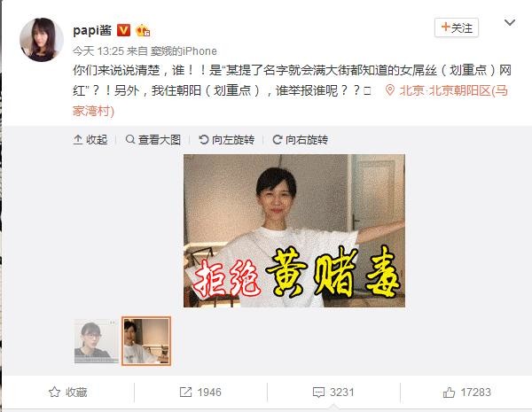Rotate image left with 向左旋转

coord(227,139)
